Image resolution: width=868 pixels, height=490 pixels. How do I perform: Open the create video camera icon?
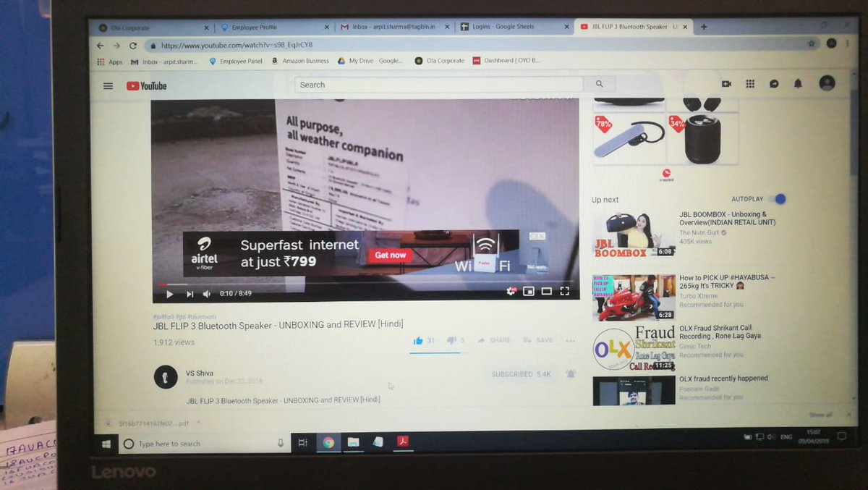pyautogui.click(x=726, y=84)
